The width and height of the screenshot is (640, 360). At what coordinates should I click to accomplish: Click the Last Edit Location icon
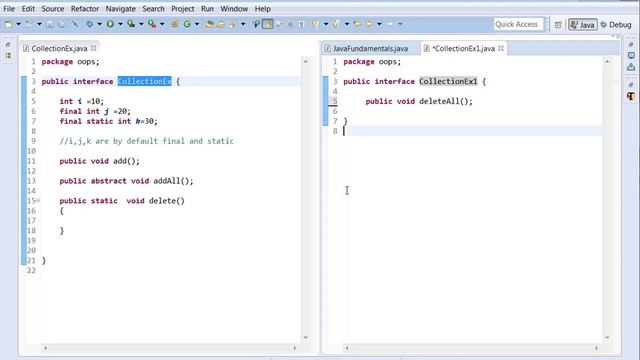358,24
